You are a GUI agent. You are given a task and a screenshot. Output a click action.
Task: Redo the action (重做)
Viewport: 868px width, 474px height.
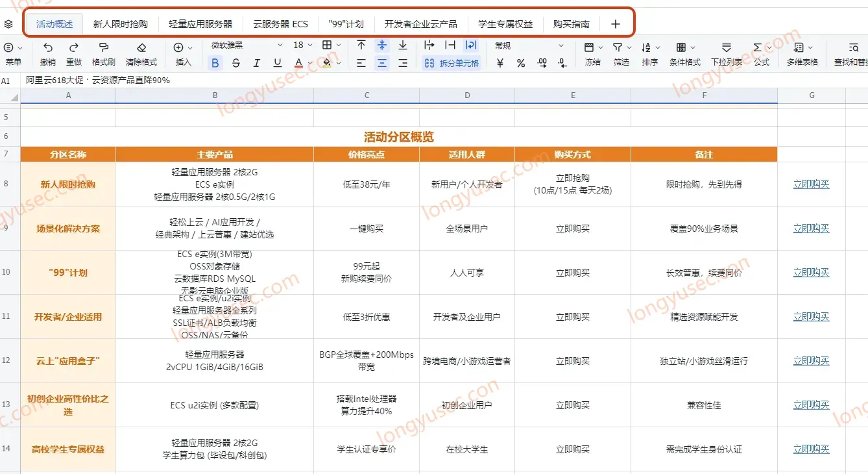click(74, 53)
